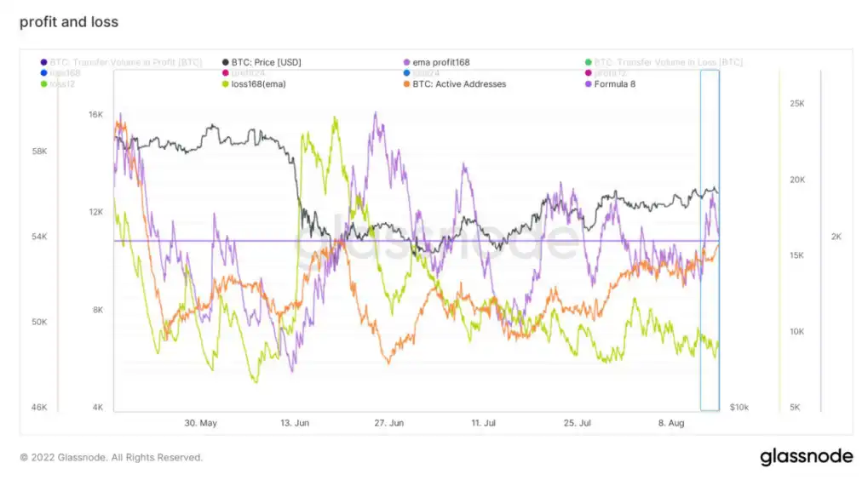
Task: Click the black dot beside BTC: Price
Action: pyautogui.click(x=225, y=62)
